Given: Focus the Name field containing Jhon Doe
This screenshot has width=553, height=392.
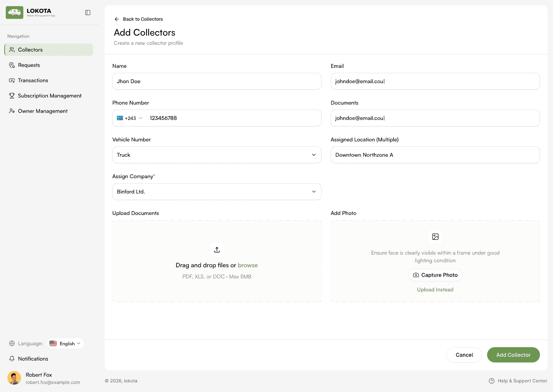Looking at the screenshot, I should [217, 81].
